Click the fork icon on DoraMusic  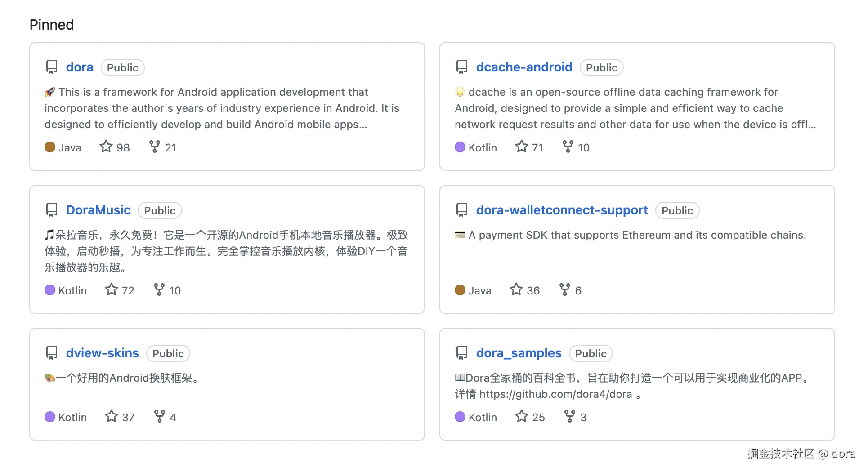pyautogui.click(x=158, y=289)
